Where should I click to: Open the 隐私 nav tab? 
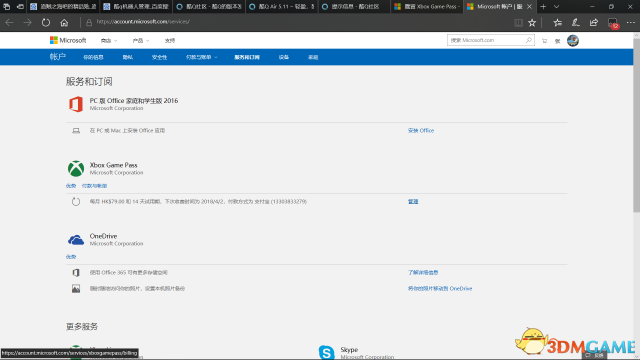point(128,57)
